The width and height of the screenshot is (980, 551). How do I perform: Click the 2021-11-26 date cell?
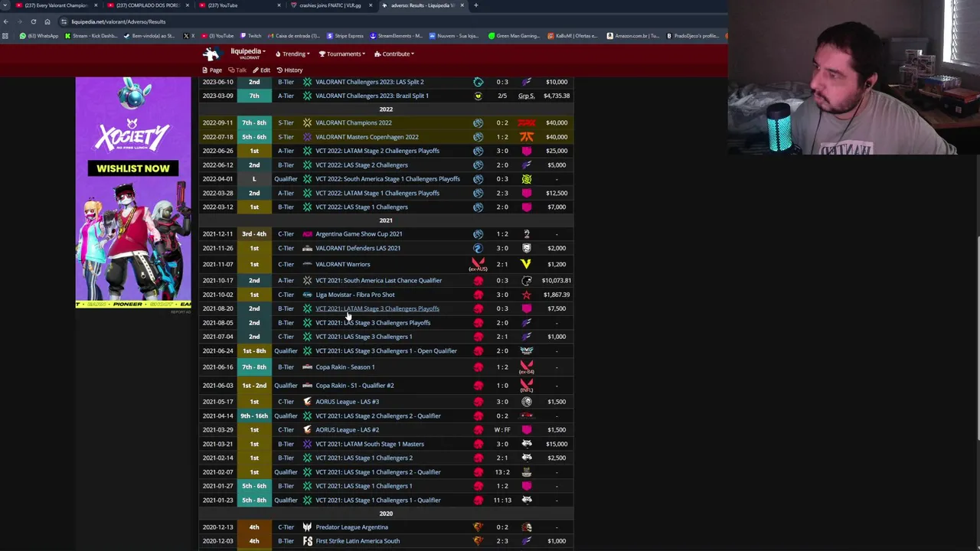[x=217, y=248]
